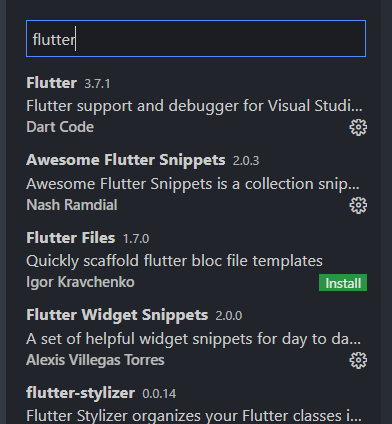Click the Flutter Stylizer organizes classes description

point(194,416)
